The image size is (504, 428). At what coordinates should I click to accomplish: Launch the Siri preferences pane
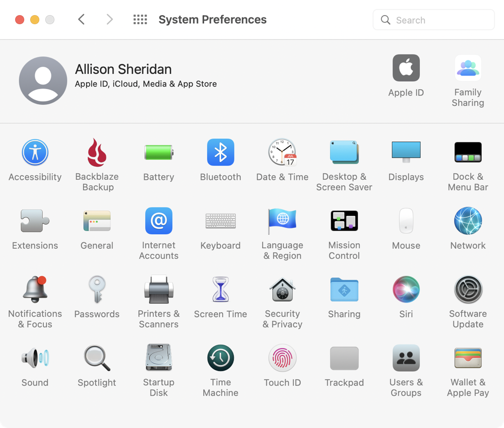tap(406, 290)
